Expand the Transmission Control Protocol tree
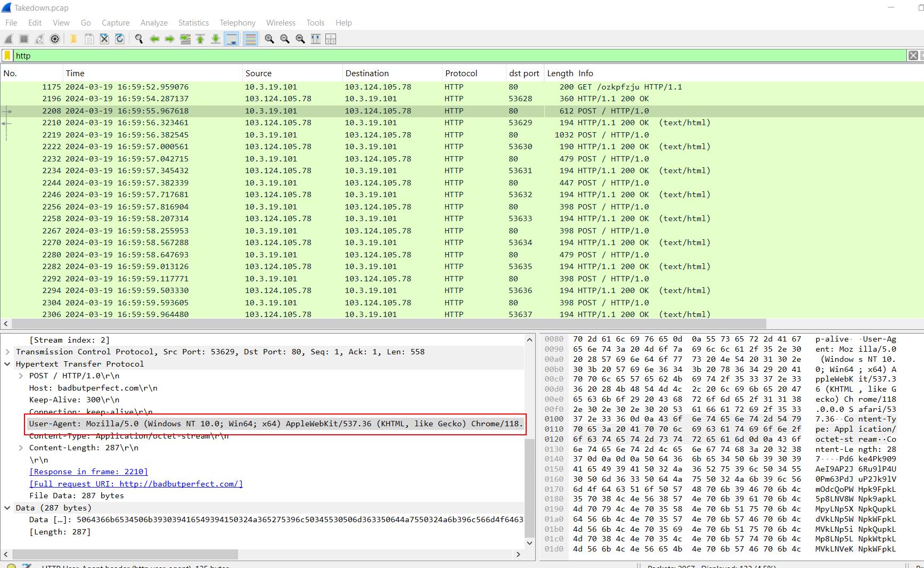Image resolution: width=924 pixels, height=568 pixels. click(x=7, y=352)
